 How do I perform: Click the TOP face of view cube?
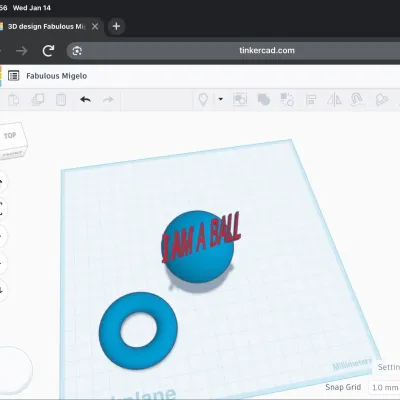(11, 136)
